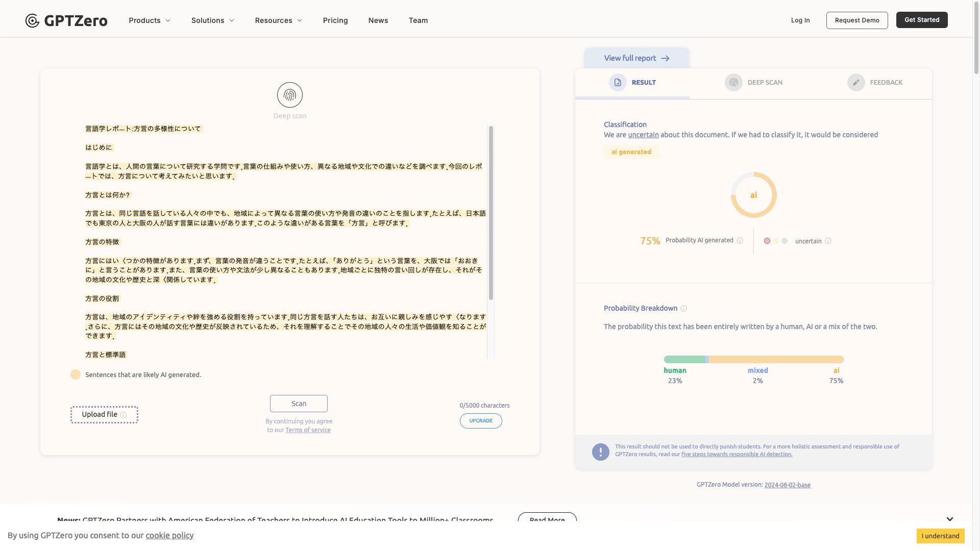The height and width of the screenshot is (551, 980).
Task: Click the classification info tooltip icon
Action: point(828,241)
